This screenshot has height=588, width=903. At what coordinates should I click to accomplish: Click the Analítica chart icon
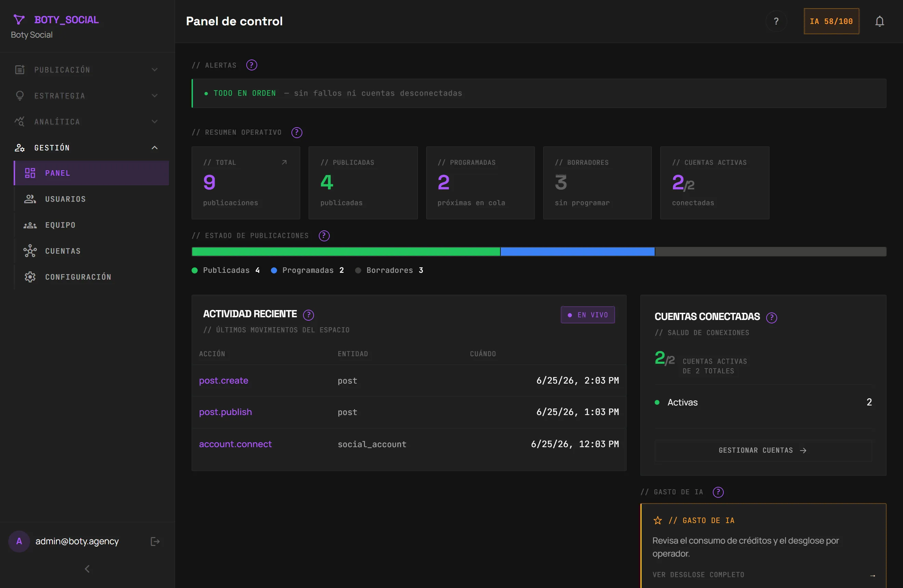click(x=20, y=122)
